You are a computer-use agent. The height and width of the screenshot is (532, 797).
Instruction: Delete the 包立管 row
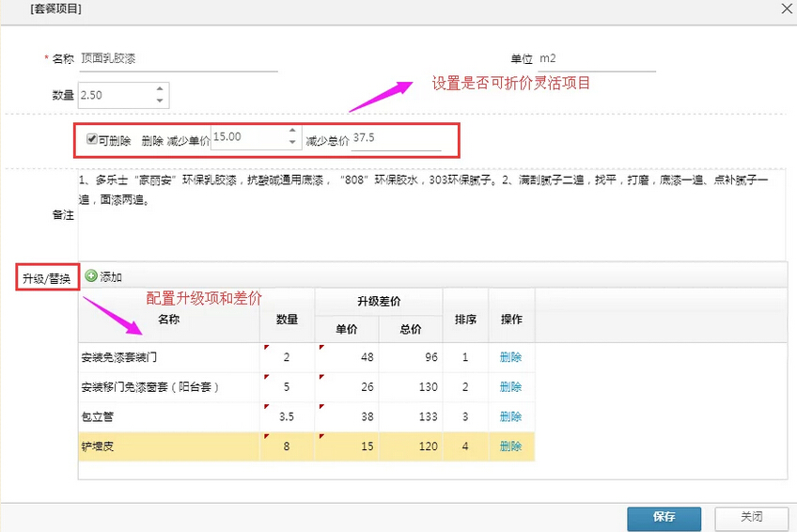tap(510, 416)
